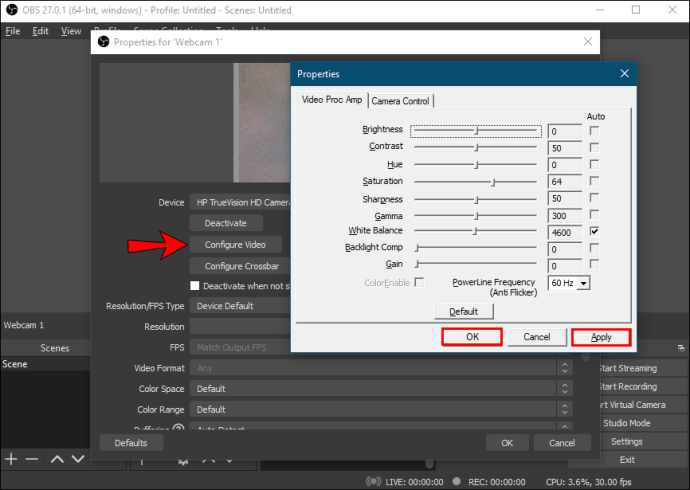Open the FPS Match Output dropdown
Image resolution: width=690 pixels, height=490 pixels.
click(240, 347)
